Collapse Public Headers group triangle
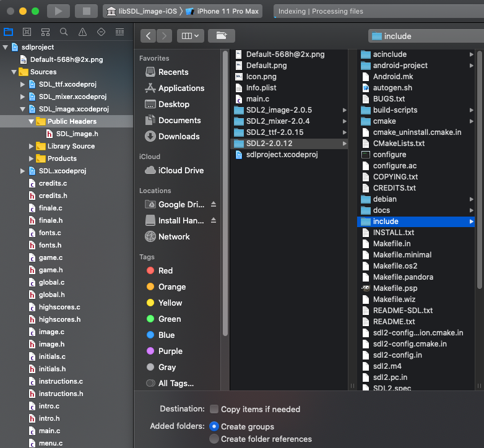Screen dimensions: 484x448 (31, 121)
